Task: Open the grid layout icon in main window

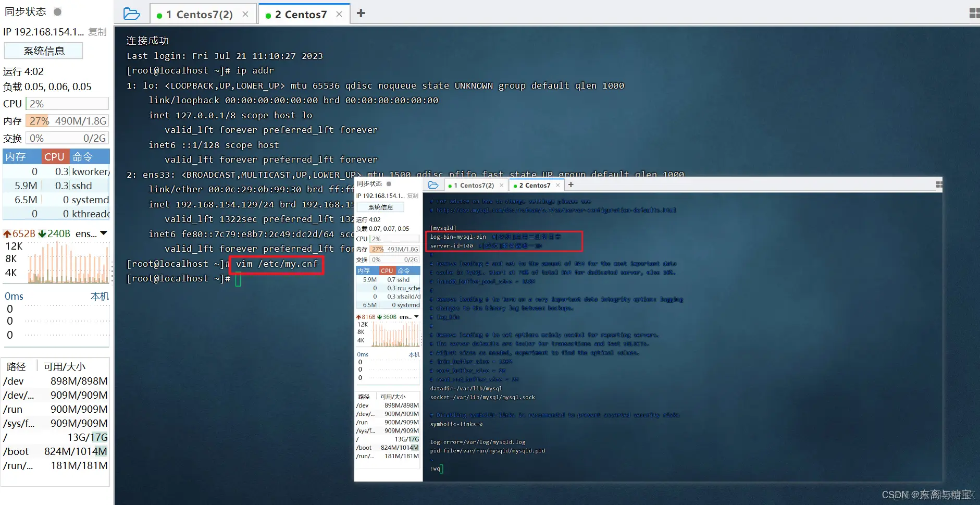Action: [974, 13]
